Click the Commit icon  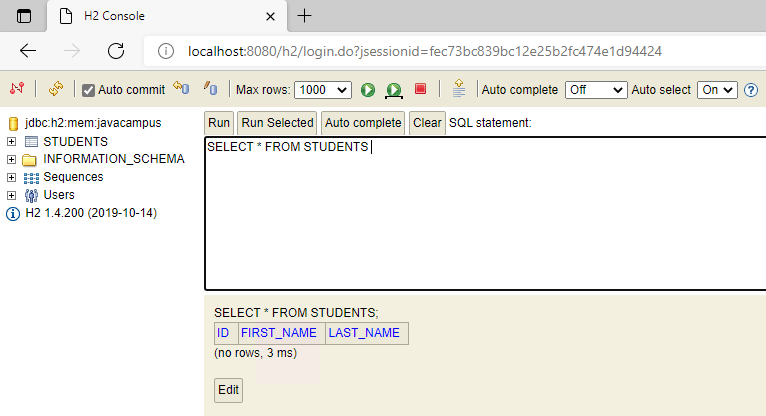click(211, 88)
